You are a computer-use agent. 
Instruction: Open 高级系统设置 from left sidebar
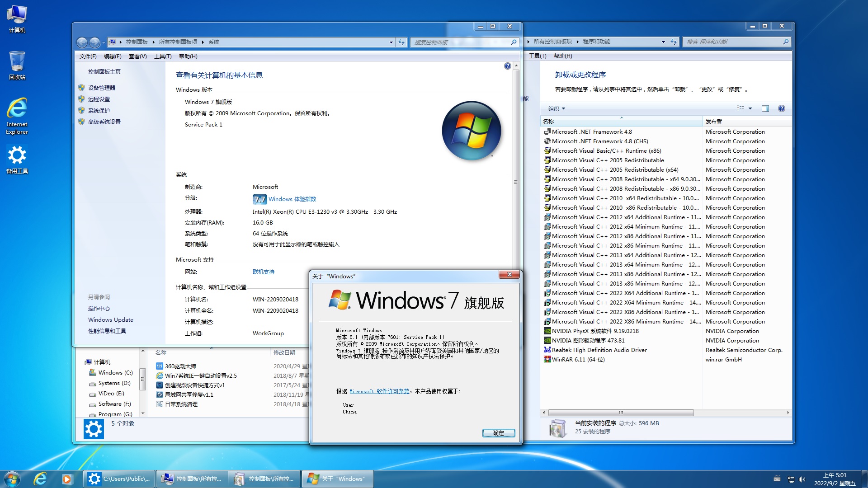point(104,122)
